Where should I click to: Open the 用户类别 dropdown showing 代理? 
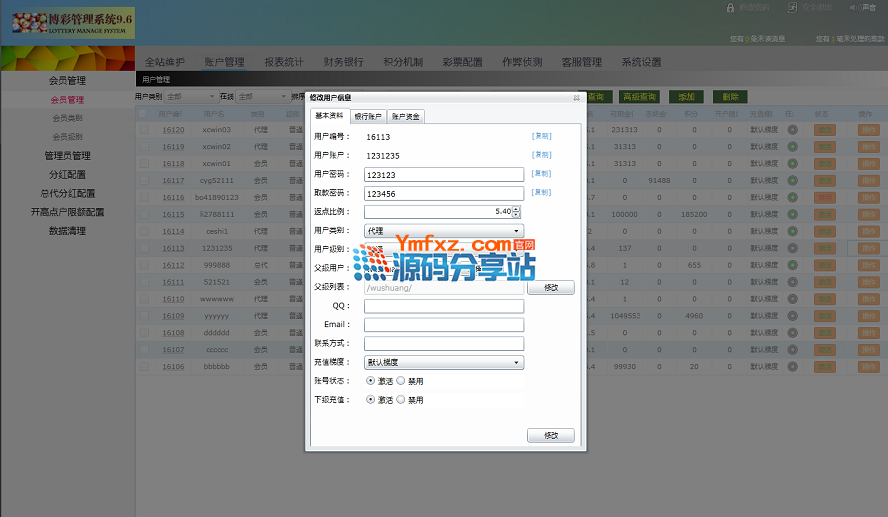click(x=444, y=231)
